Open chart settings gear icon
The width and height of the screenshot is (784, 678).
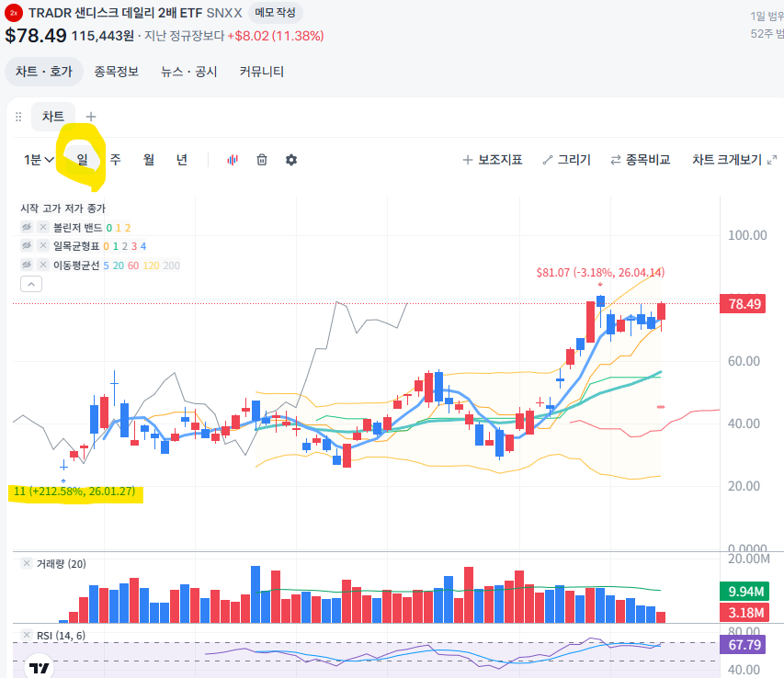[x=291, y=160]
